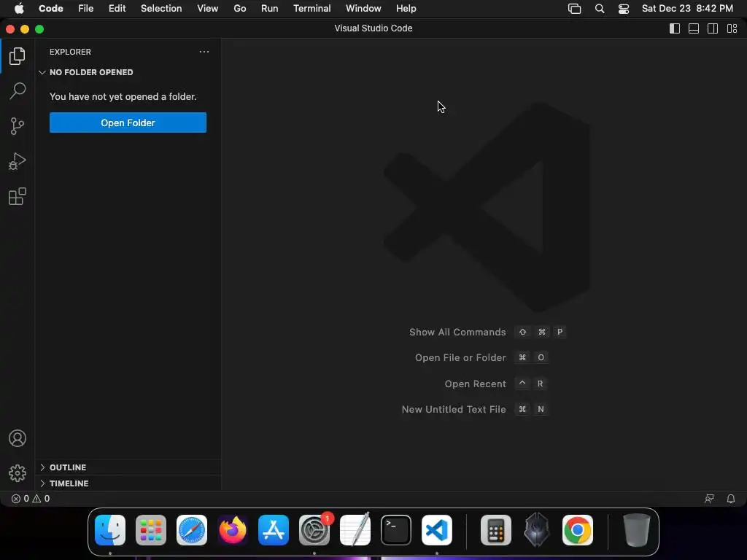Toggle Panel layout icon in title bar
Image resolution: width=747 pixels, height=560 pixels.
(x=694, y=28)
